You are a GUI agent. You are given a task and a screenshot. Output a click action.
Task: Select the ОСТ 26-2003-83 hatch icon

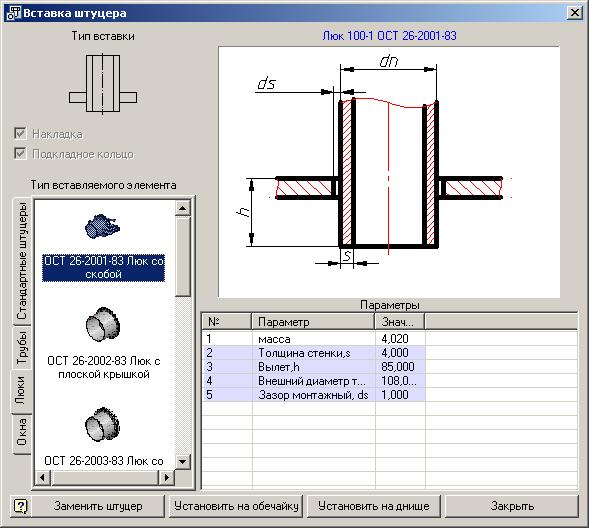coord(102,424)
